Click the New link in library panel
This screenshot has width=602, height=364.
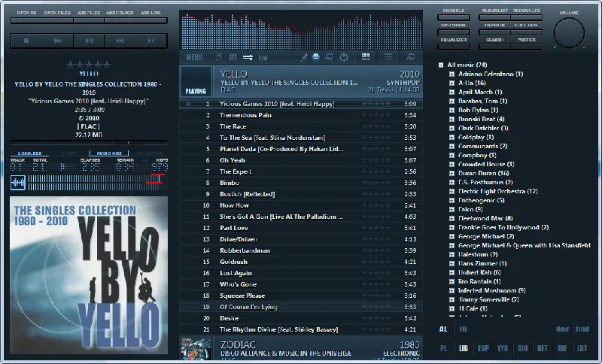point(562,329)
